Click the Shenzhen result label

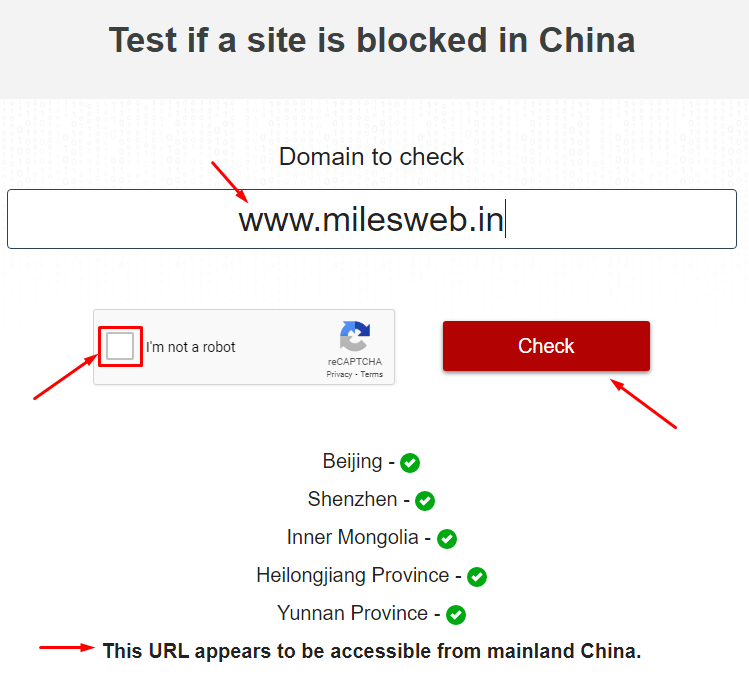point(353,499)
